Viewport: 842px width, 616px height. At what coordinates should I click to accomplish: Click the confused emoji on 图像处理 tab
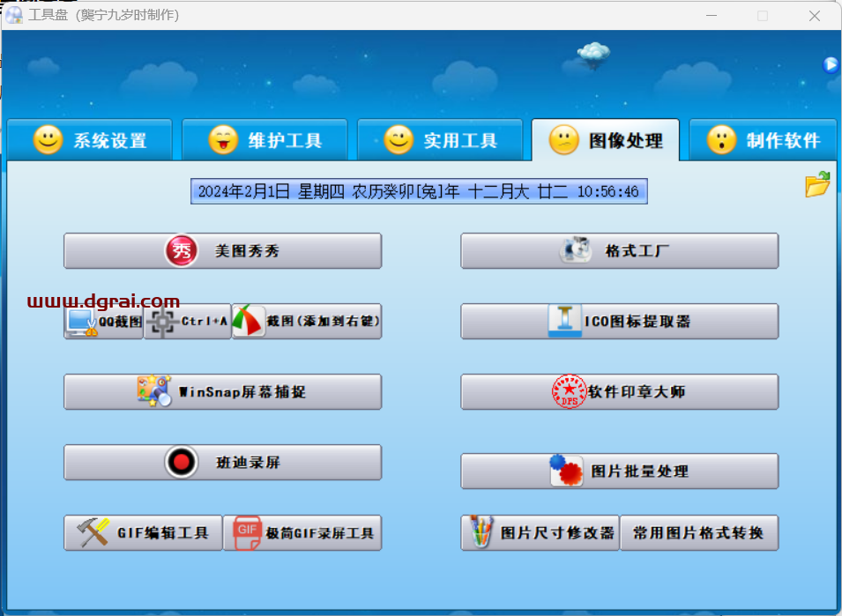pos(564,140)
